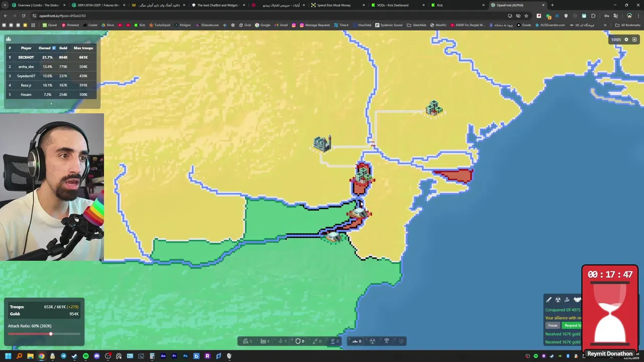This screenshot has width=644, height=362.
Task: Open game settings gear icon
Action: click(x=626, y=39)
